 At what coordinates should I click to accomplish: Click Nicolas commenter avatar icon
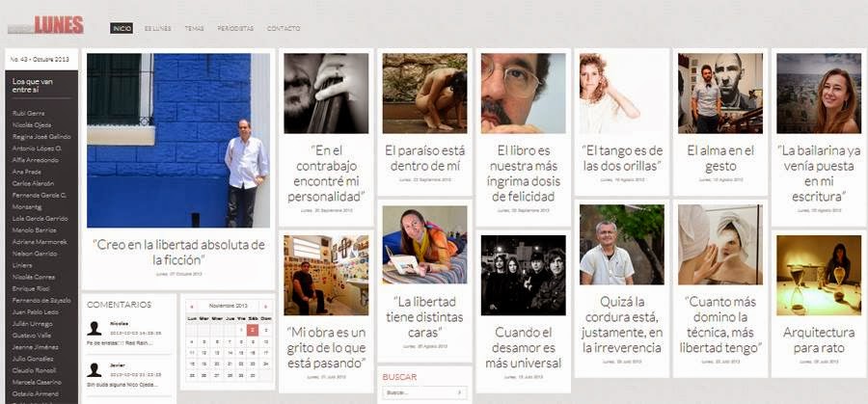pyautogui.click(x=95, y=328)
